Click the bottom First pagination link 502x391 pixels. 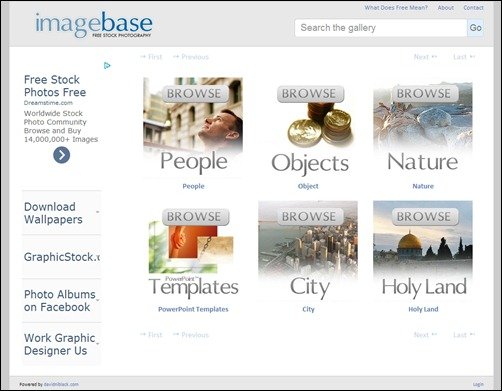[x=151, y=335]
